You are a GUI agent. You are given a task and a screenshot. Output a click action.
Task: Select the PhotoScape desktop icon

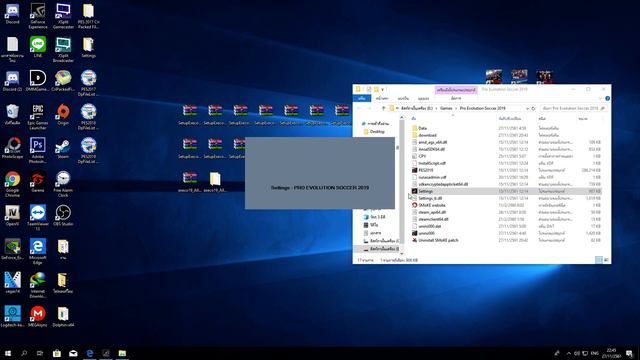[12, 148]
